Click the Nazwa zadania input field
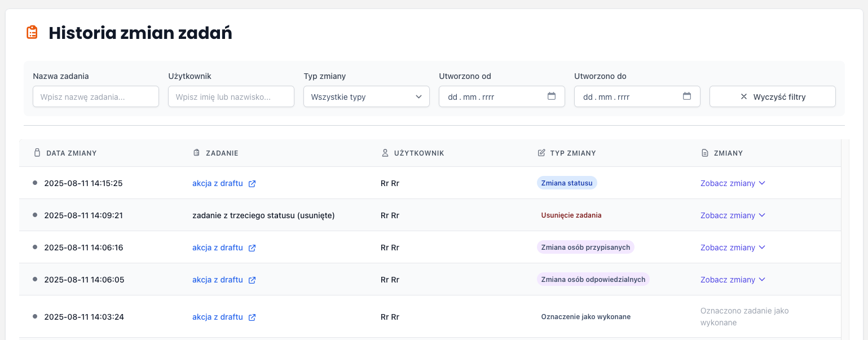Image resolution: width=868 pixels, height=340 pixels. tap(95, 96)
